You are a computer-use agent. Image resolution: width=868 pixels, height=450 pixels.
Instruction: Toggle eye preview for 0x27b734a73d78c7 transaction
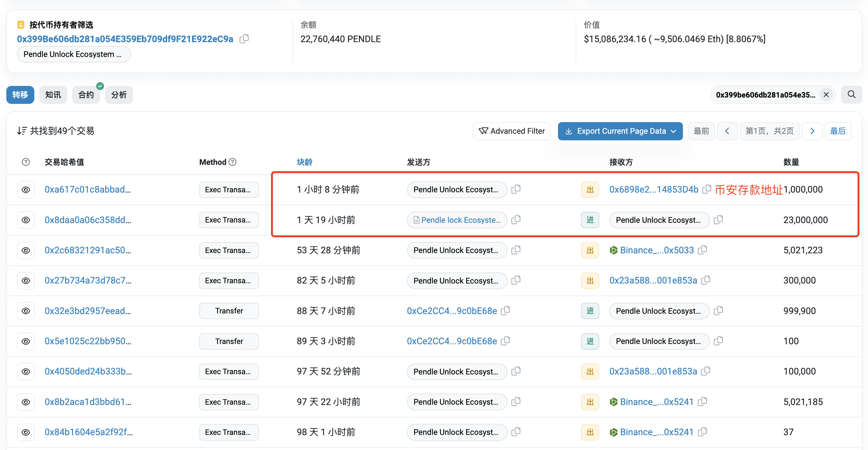(26, 281)
